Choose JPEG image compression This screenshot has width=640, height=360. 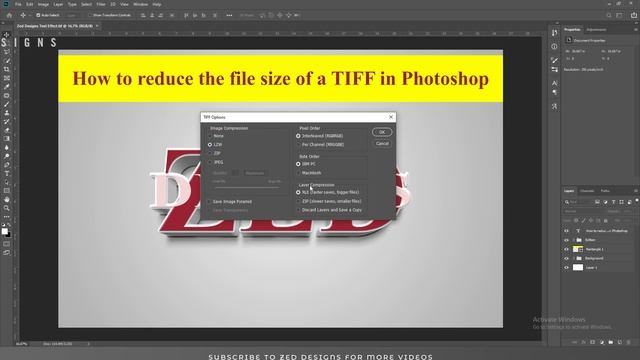click(x=216, y=162)
